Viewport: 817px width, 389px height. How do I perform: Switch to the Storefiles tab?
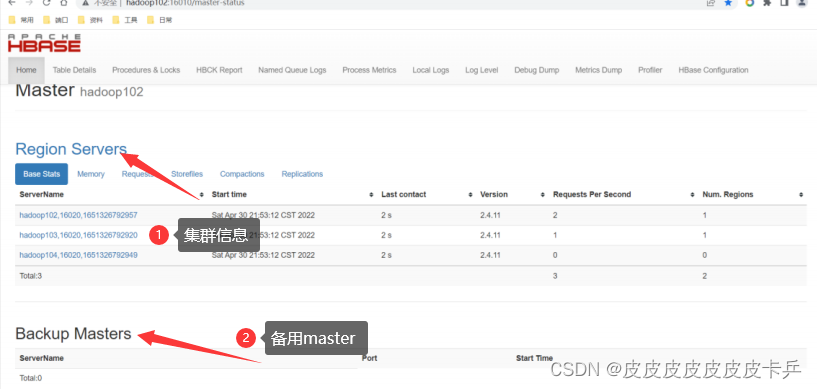pos(187,174)
